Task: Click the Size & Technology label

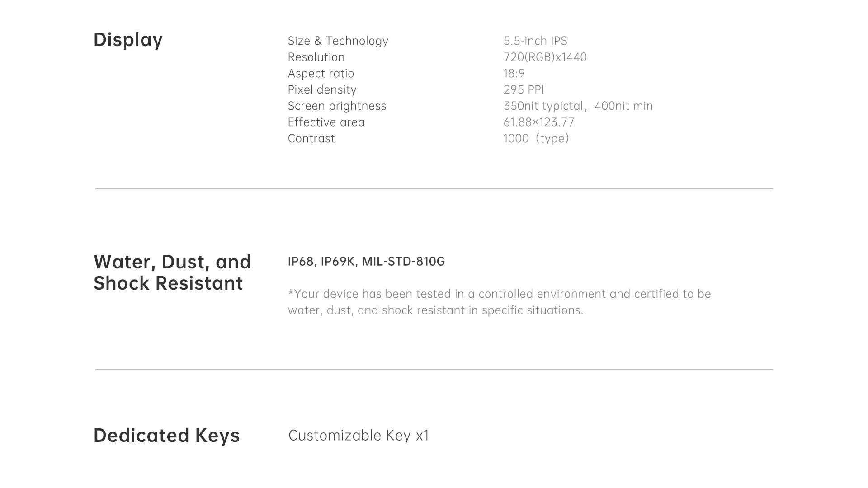Action: pos(338,41)
